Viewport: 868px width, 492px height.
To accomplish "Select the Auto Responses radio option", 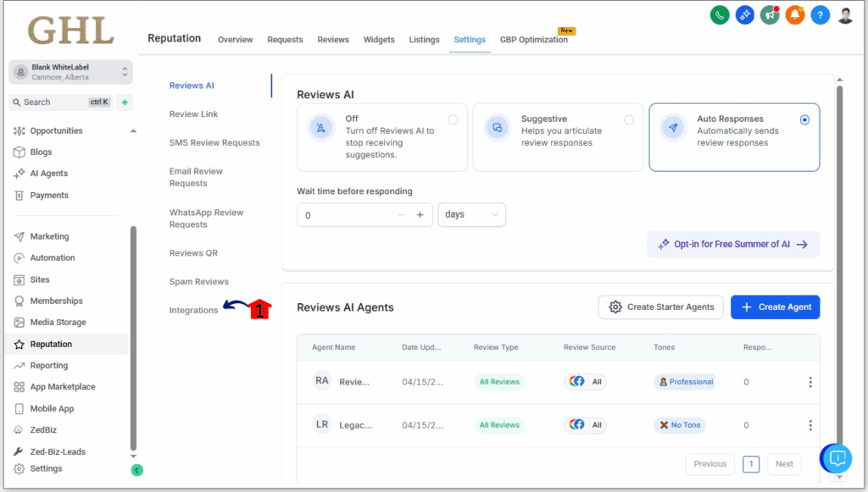I will point(805,120).
